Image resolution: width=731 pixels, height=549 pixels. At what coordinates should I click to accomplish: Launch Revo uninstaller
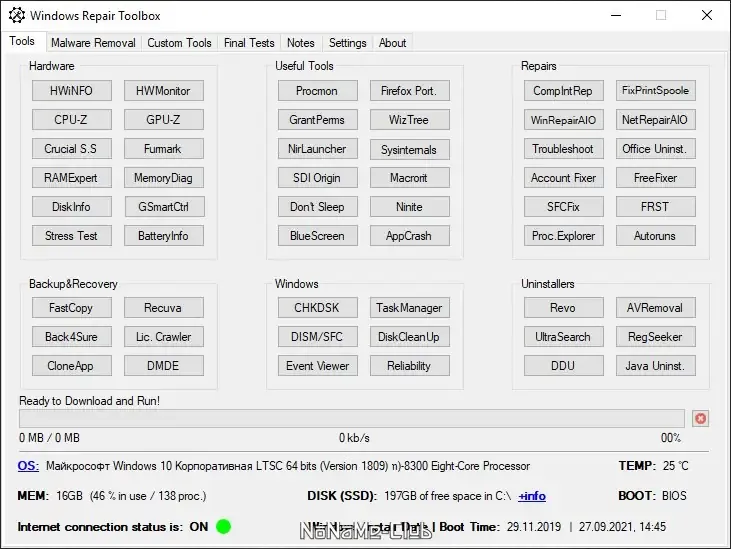(x=564, y=308)
